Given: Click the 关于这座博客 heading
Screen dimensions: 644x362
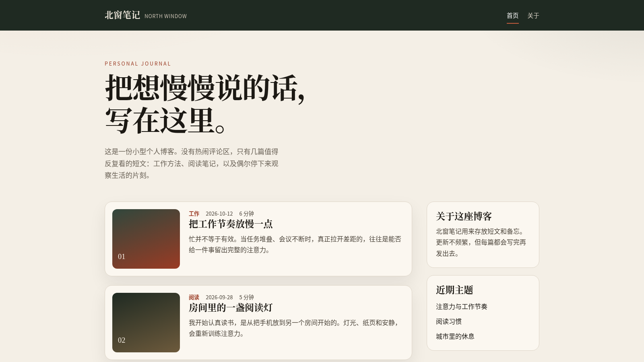Looking at the screenshot, I should coord(464,216).
